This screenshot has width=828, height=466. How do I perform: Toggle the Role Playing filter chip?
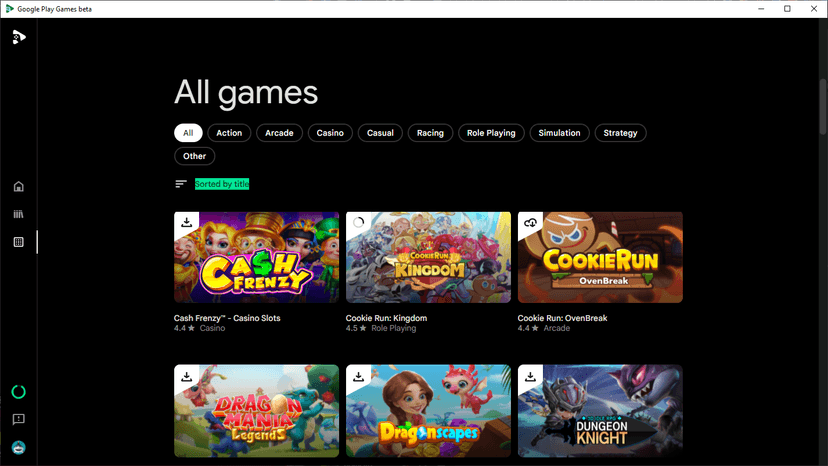click(x=491, y=133)
